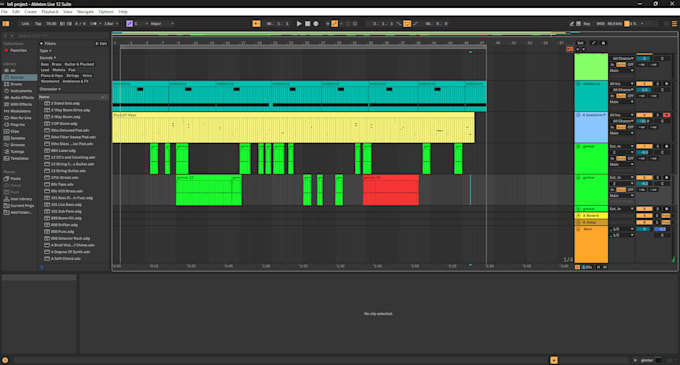Expand the Character filter group
The width and height of the screenshot is (680, 365).
[50, 89]
